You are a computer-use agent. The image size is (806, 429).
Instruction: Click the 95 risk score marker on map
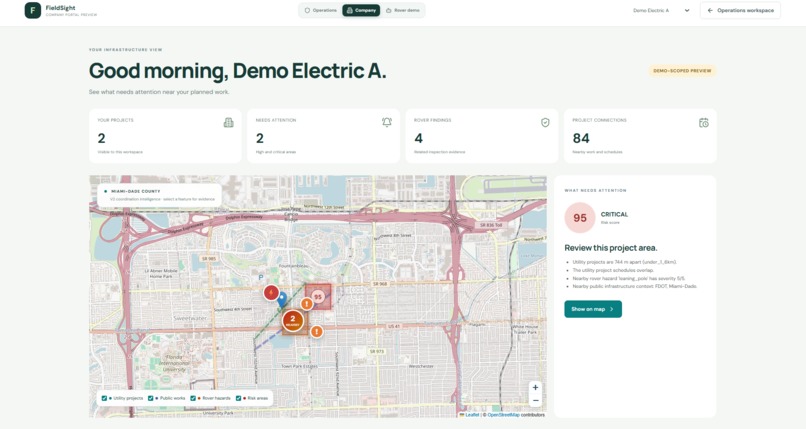point(318,296)
